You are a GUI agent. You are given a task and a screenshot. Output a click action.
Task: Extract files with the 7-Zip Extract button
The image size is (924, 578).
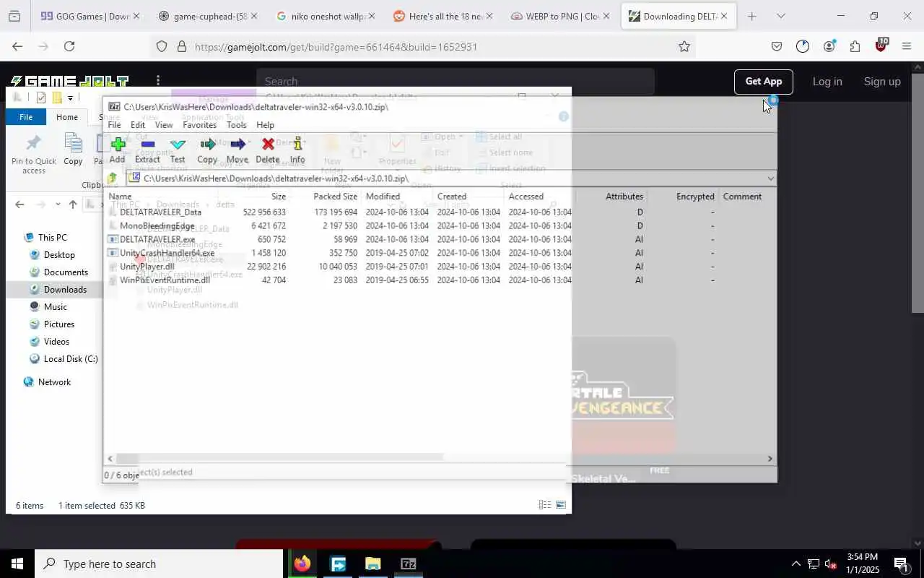(147, 150)
